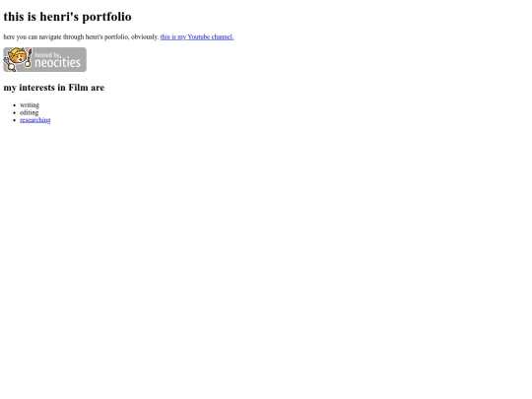The width and height of the screenshot is (532, 399).
Task: Click the 'writing' list item
Action: point(30,104)
